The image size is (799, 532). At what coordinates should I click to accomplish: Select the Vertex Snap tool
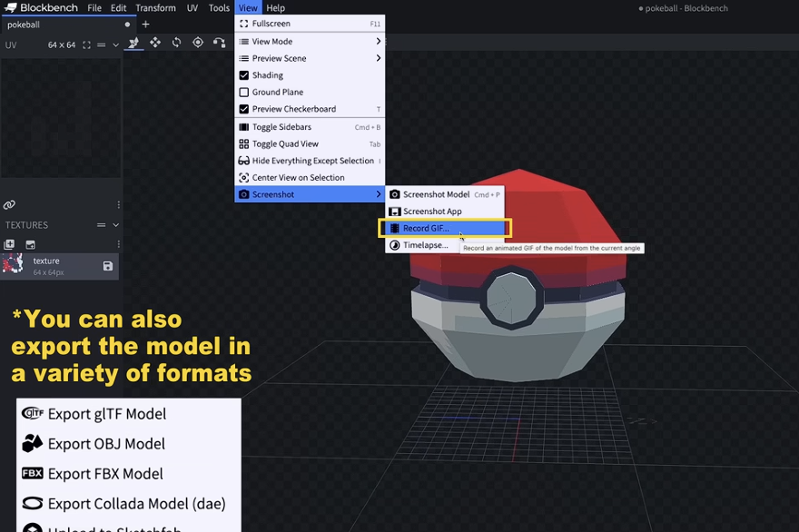coord(219,43)
